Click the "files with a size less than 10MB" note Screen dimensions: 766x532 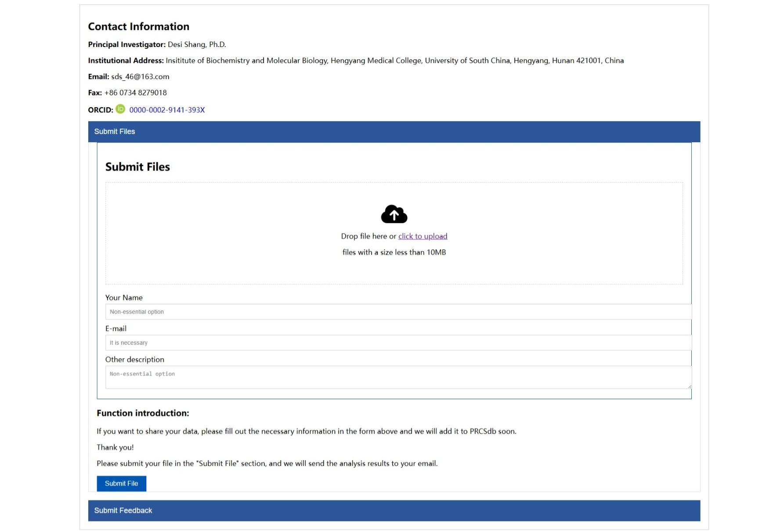coord(394,252)
